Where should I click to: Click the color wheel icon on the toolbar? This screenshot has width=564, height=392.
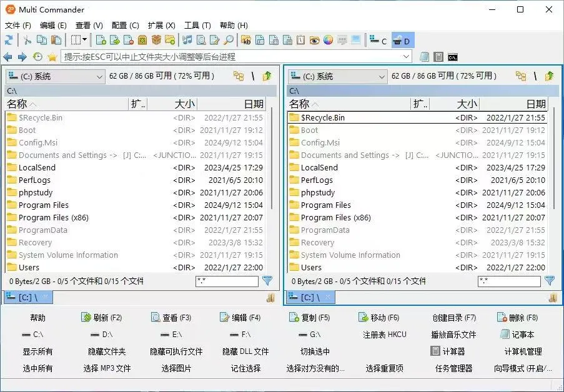tap(327, 40)
